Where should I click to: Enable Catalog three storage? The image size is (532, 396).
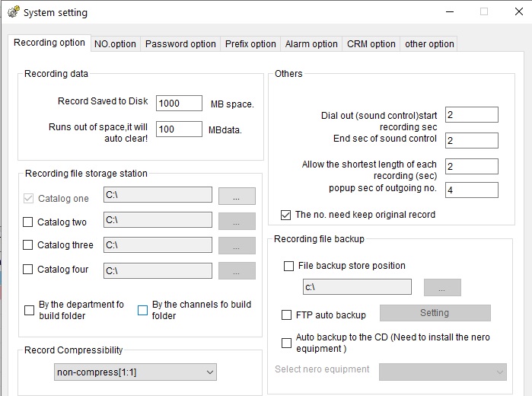point(28,245)
